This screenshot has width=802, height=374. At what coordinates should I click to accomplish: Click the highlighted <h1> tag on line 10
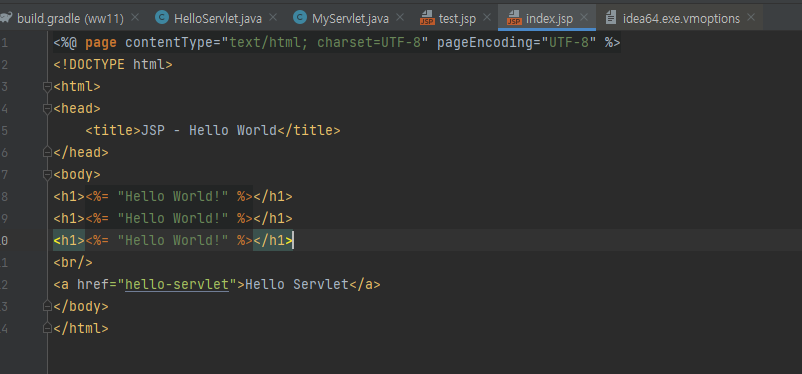69,240
